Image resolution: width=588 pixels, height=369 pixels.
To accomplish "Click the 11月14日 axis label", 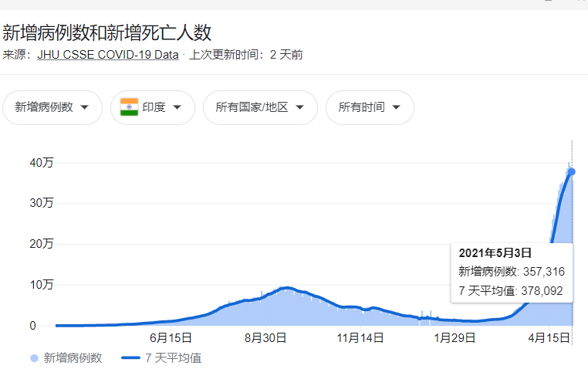I will point(360,338).
